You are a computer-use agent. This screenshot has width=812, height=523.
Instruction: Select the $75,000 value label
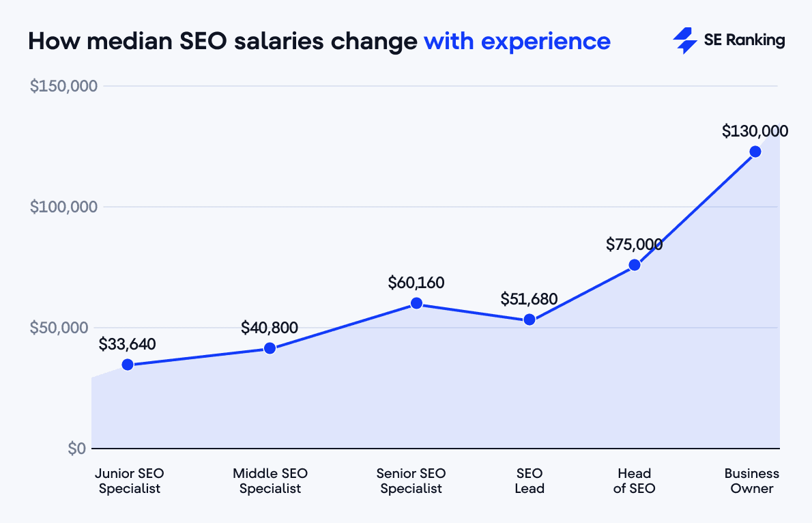(634, 244)
